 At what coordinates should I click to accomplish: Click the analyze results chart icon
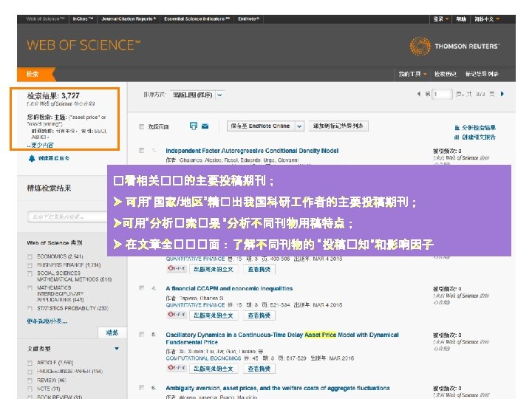click(457, 128)
